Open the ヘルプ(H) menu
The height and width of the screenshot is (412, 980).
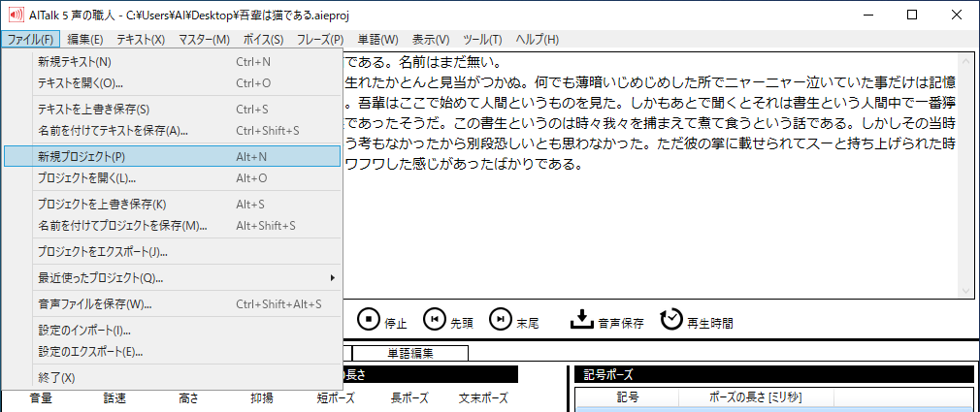pyautogui.click(x=537, y=40)
